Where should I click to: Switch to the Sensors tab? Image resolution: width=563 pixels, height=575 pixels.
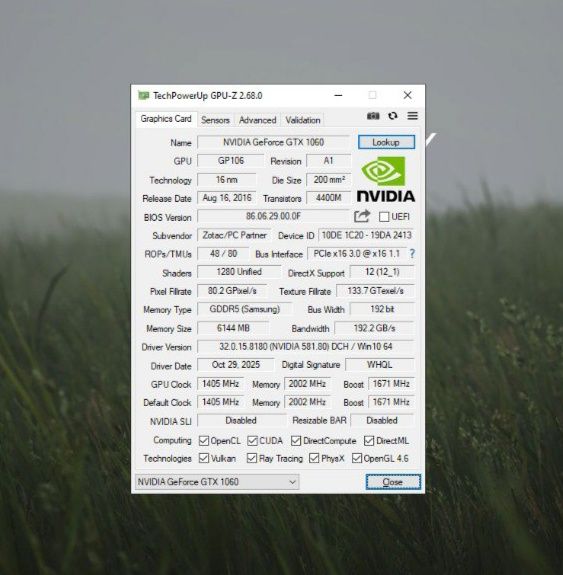tap(215, 120)
